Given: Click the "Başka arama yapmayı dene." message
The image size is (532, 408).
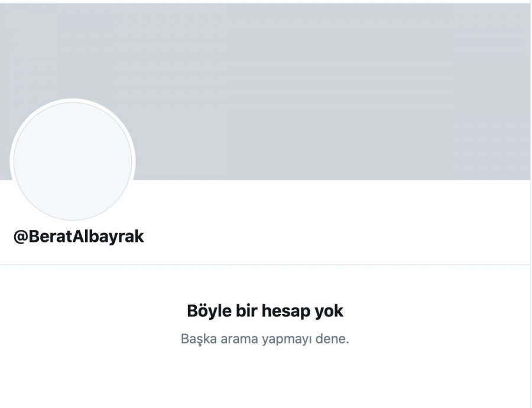Looking at the screenshot, I should (x=265, y=339).
